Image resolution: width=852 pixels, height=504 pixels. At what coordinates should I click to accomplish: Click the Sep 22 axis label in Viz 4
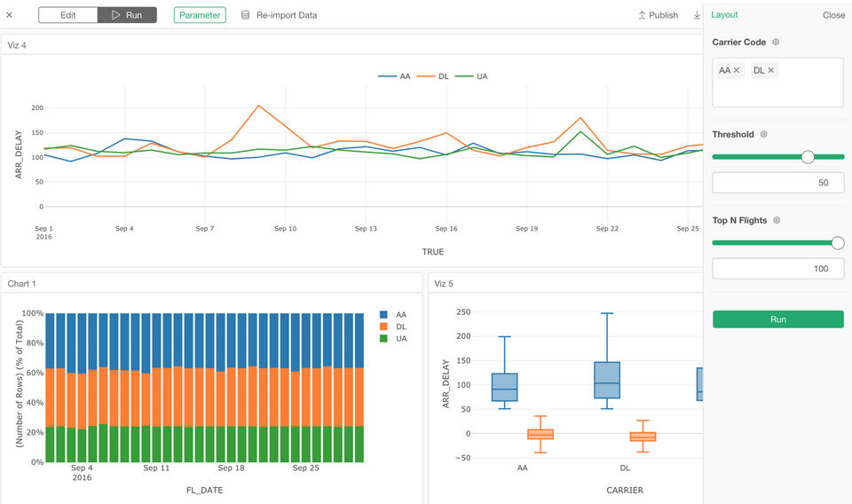pos(607,229)
